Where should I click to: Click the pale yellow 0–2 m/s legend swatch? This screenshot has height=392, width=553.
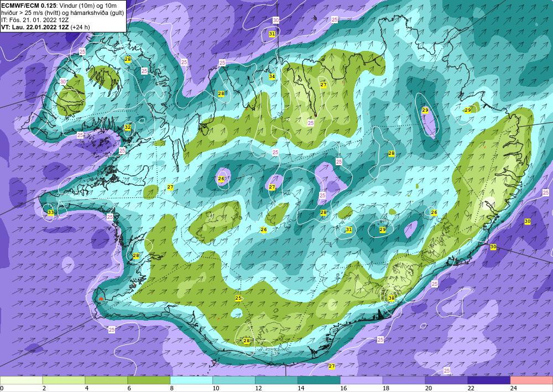[x=21, y=380]
